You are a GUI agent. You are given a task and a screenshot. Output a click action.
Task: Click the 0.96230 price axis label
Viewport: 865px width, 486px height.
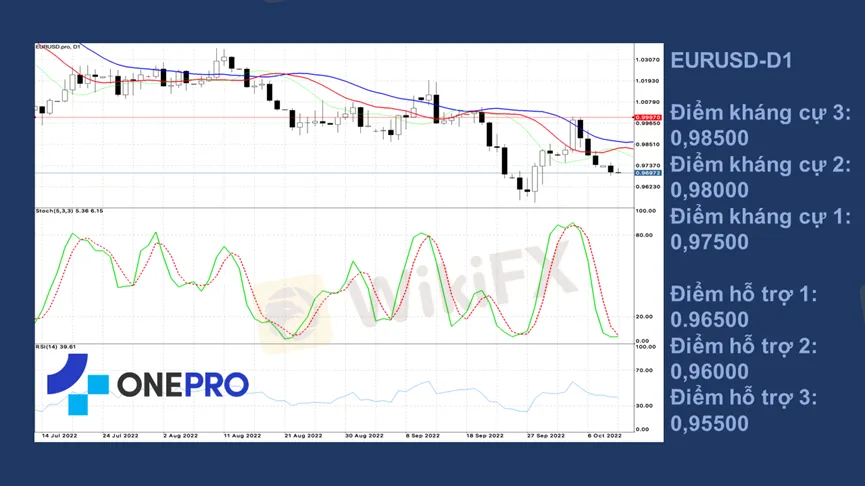(x=648, y=187)
